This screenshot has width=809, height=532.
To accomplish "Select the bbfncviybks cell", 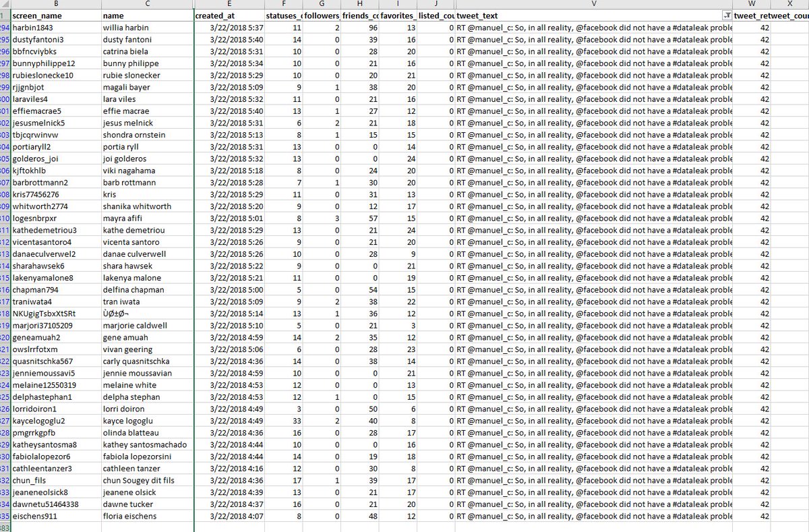I will (x=57, y=51).
